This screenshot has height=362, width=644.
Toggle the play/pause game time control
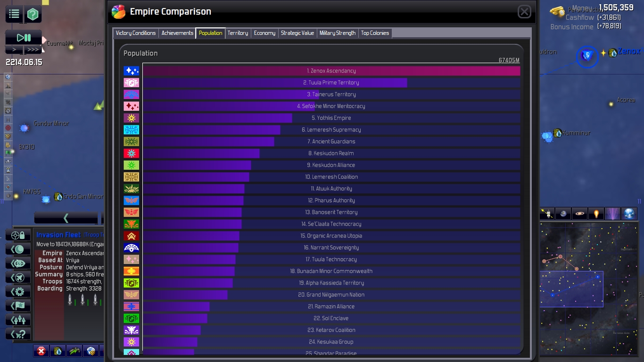coord(24,38)
